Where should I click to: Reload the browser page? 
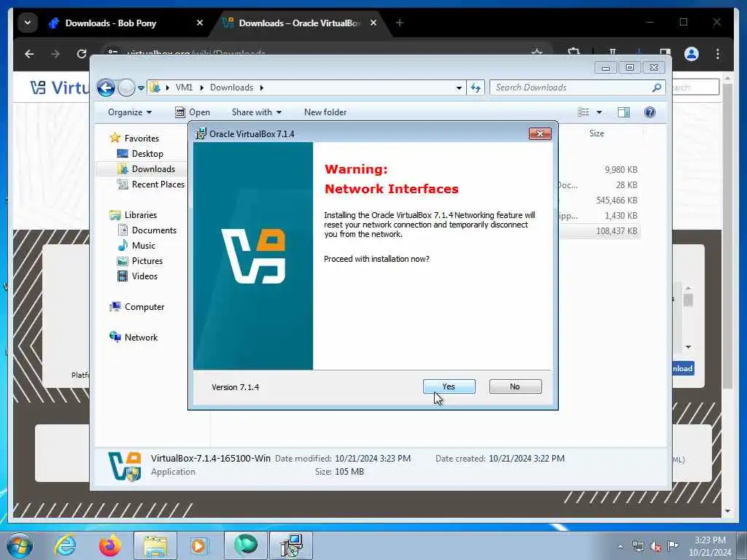point(82,54)
